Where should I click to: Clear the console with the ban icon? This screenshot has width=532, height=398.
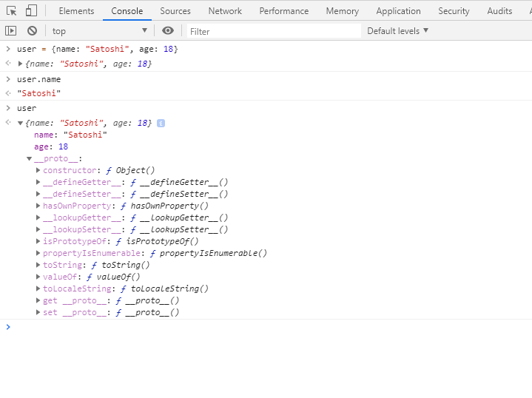tap(32, 31)
